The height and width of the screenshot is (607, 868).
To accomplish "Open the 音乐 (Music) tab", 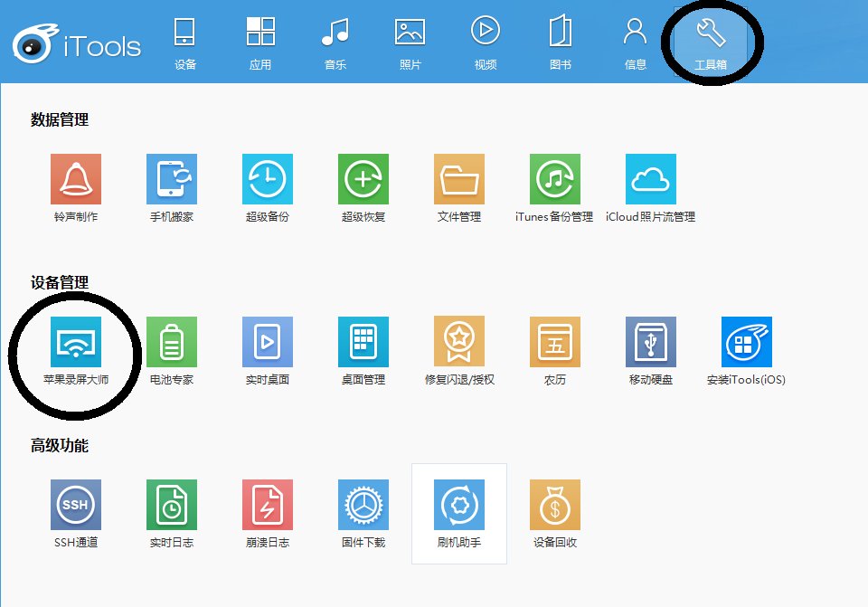I will 335,43.
